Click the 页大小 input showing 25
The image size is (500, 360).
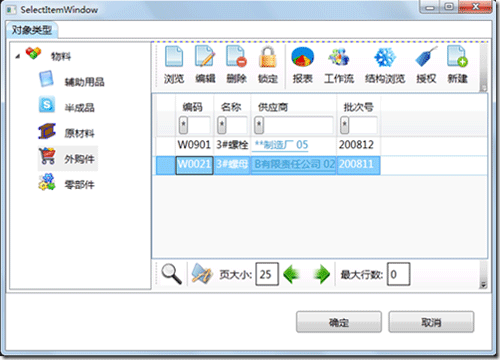click(267, 274)
